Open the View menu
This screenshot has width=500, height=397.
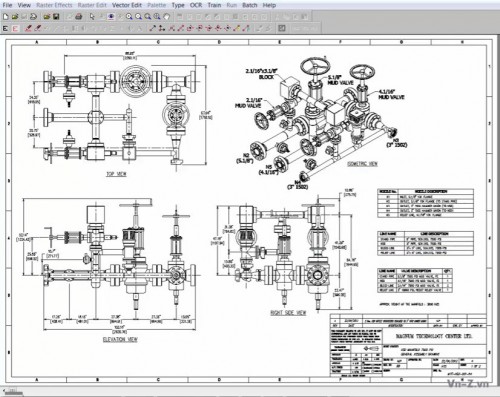pos(24,5)
